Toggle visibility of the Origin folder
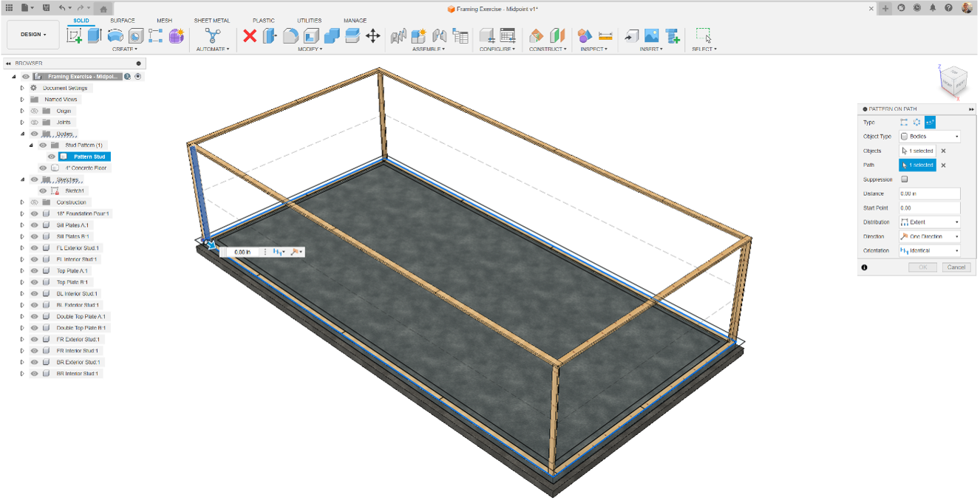 34,111
